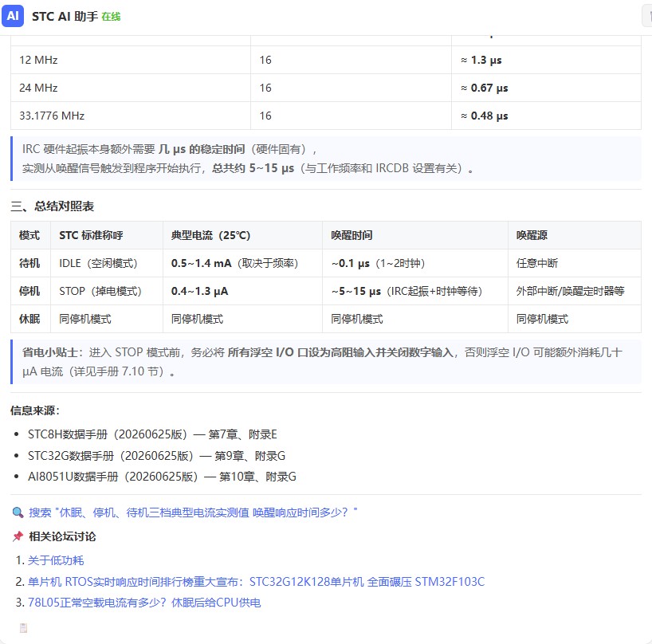Click the STC8H数据手册 source entry
652x644 pixels.
tap(152, 434)
